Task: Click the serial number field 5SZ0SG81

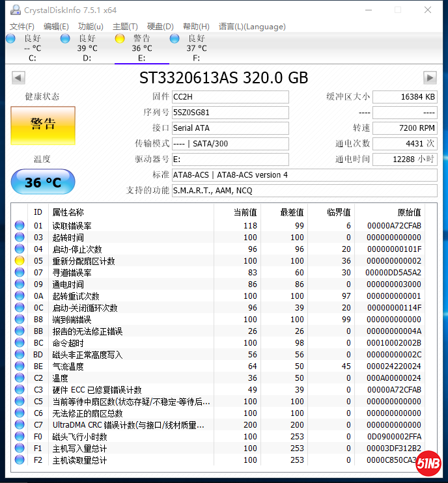Action: pos(230,113)
